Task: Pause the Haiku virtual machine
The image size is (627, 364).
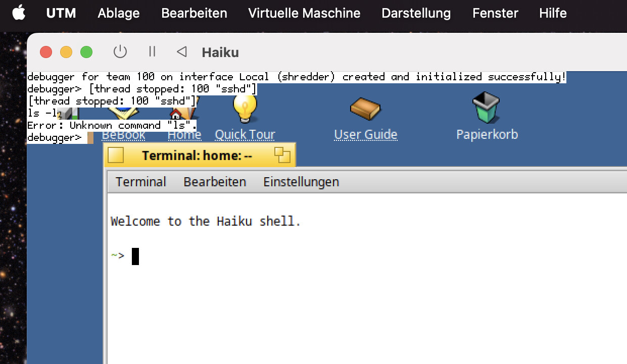Action: 152,51
